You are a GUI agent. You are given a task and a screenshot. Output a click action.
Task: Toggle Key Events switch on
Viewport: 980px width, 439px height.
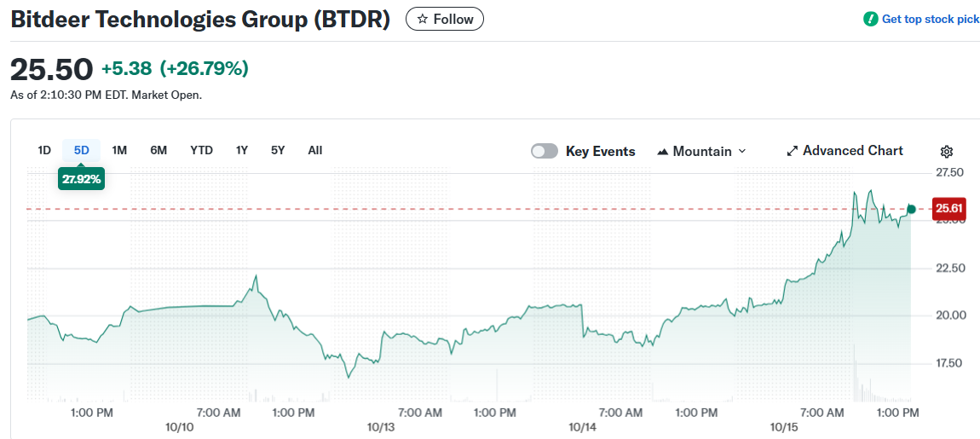tap(544, 151)
